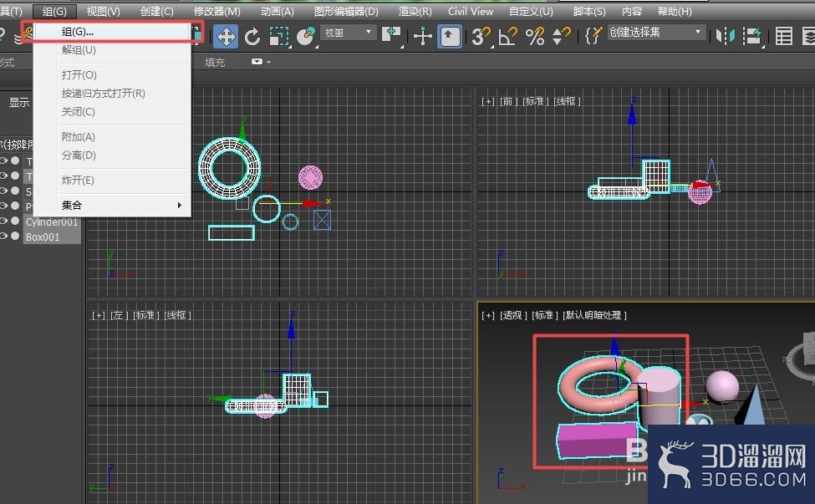The height and width of the screenshot is (504, 815).
Task: Click the pink sphere in top viewport
Action: pyautogui.click(x=310, y=178)
